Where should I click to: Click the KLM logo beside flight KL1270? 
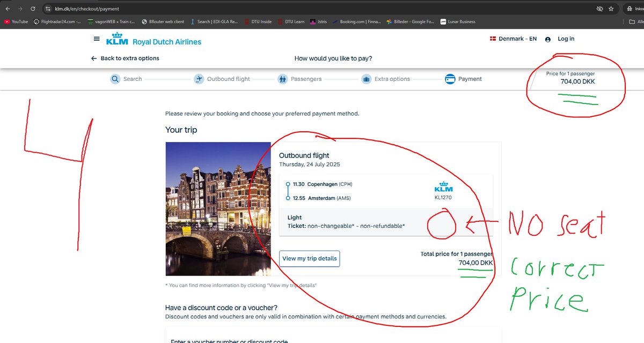pyautogui.click(x=443, y=187)
